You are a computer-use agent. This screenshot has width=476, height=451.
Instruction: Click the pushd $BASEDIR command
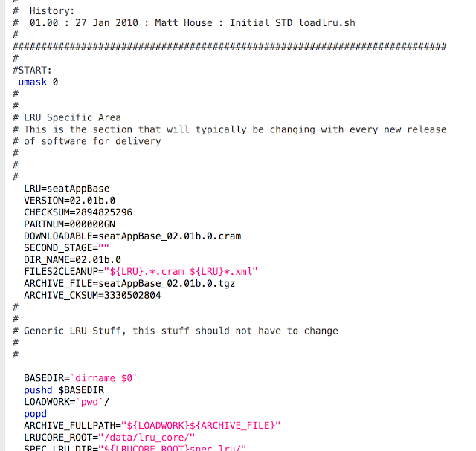[64, 390]
